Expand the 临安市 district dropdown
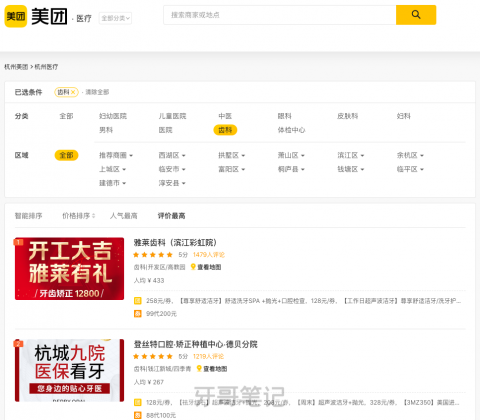Viewport: 480px width, 420px height. point(172,169)
